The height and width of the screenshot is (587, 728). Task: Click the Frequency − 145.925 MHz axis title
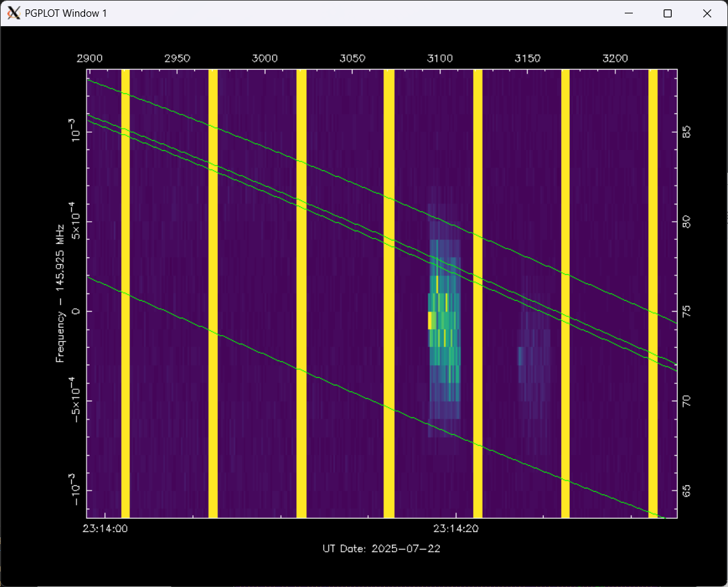coord(60,293)
